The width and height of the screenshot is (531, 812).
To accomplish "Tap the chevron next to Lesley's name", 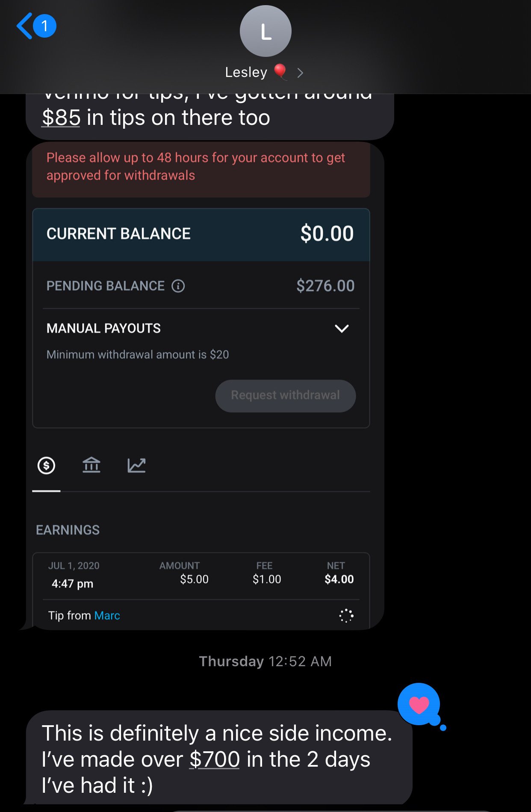I will 300,73.
